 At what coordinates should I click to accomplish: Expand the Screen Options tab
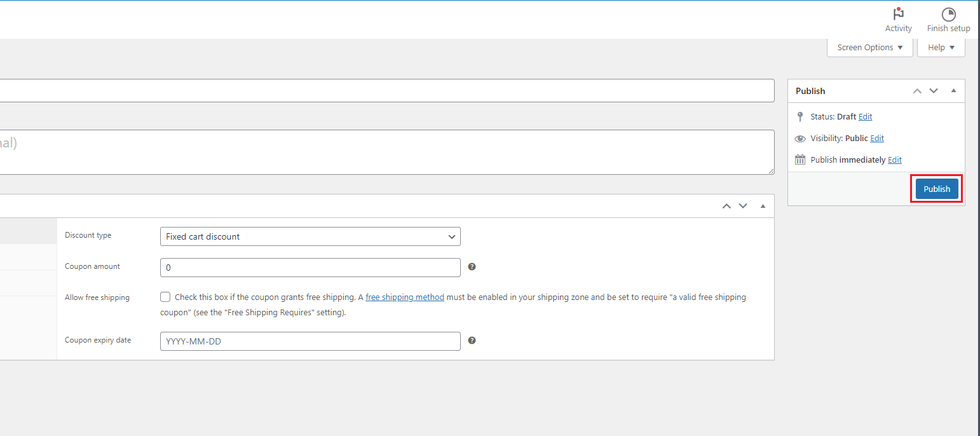(869, 48)
